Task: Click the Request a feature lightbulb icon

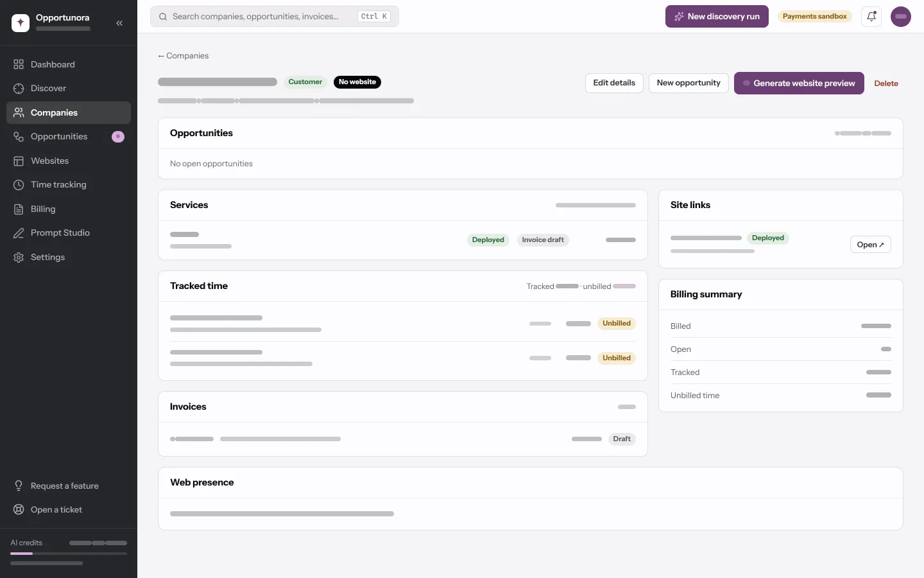Action: [19, 486]
